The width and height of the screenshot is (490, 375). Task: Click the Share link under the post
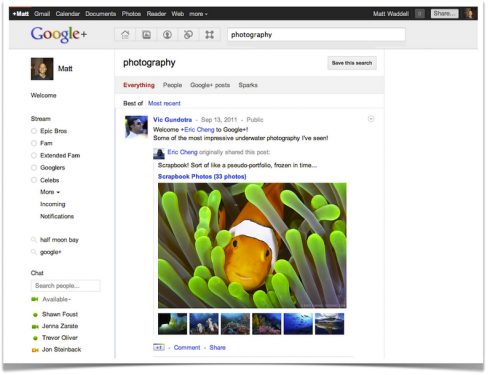(217, 347)
